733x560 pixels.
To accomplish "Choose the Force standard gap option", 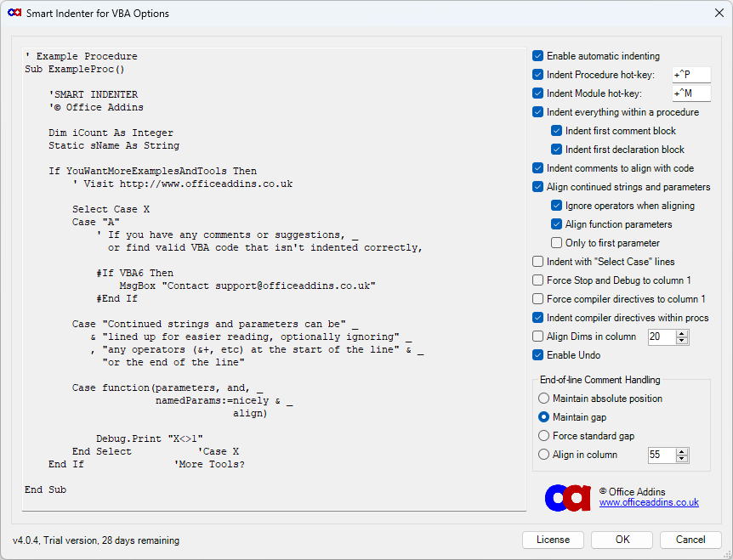I will [x=544, y=436].
